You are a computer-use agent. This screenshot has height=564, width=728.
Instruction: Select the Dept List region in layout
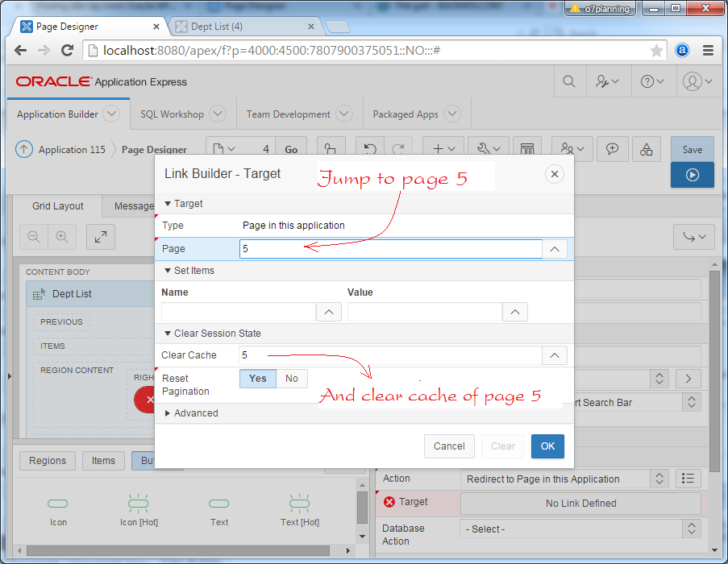90,293
